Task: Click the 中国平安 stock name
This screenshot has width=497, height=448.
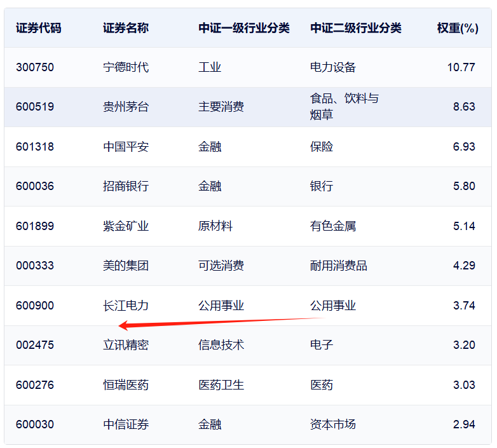Action: 125,147
